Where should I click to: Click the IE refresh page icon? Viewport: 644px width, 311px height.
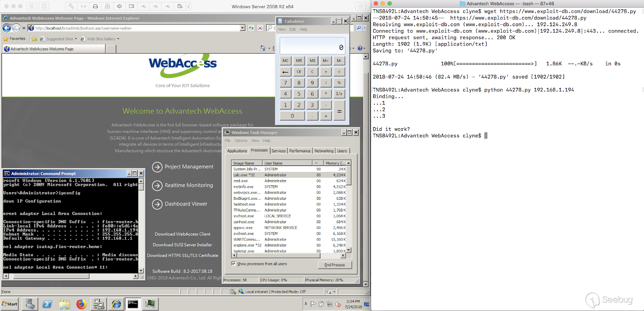(x=251, y=28)
